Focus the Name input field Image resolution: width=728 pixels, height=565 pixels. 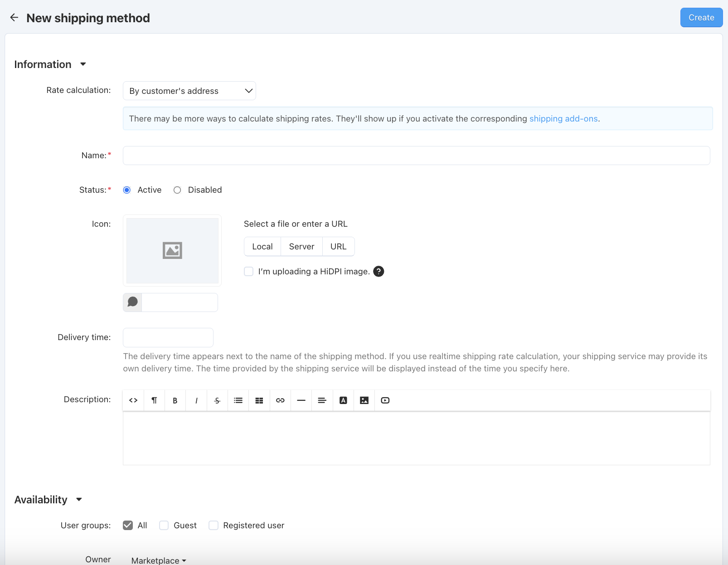coord(416,156)
